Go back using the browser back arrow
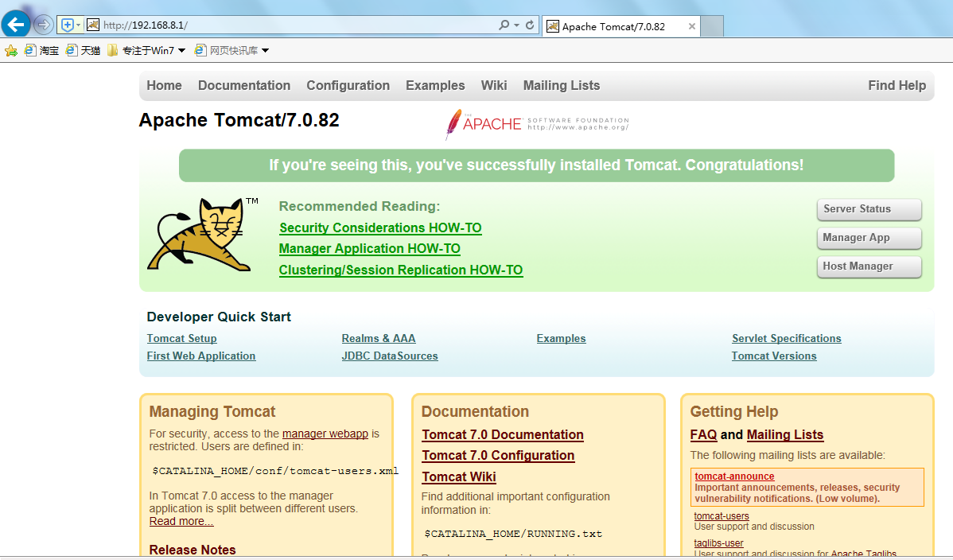Viewport: 953px width, 560px height. point(16,25)
